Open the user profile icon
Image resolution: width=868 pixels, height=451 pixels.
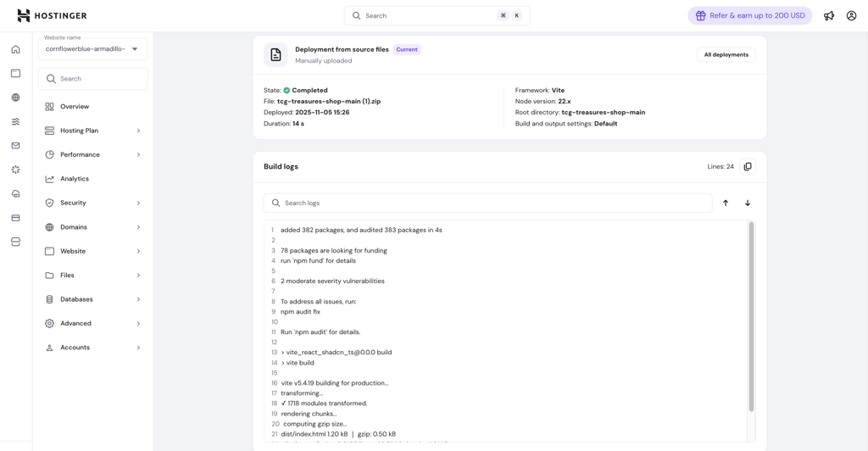(x=851, y=15)
